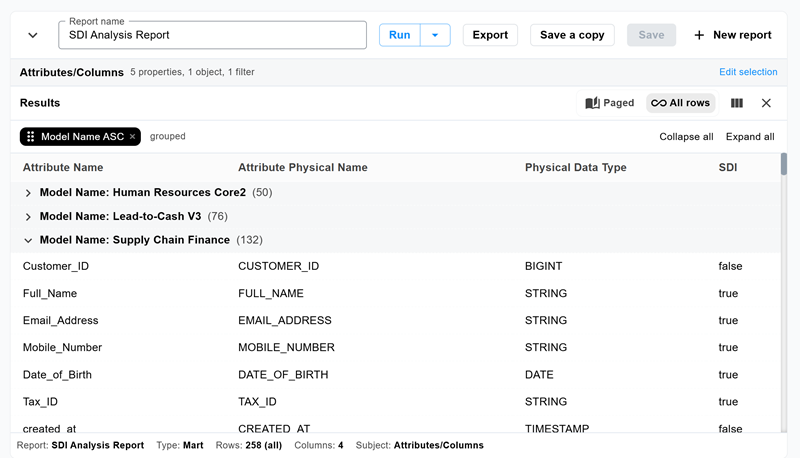
Task: Open the columns chooser icon
Action: 737,103
